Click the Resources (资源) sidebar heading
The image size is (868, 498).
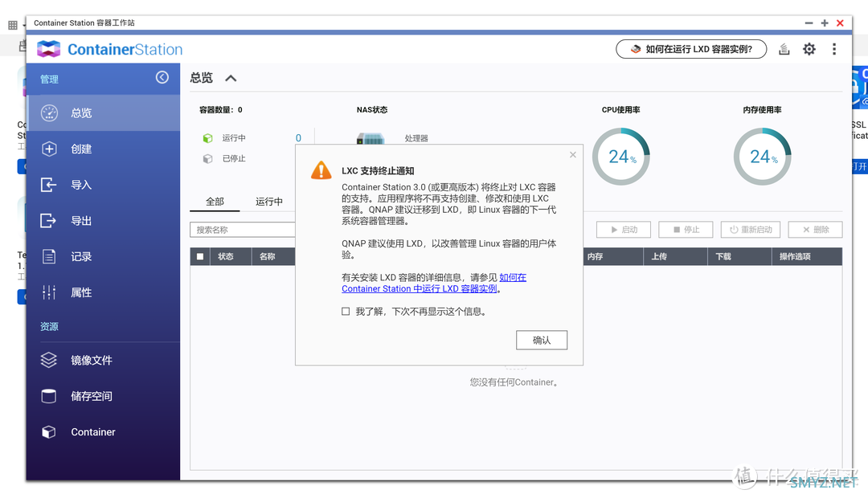[49, 327]
